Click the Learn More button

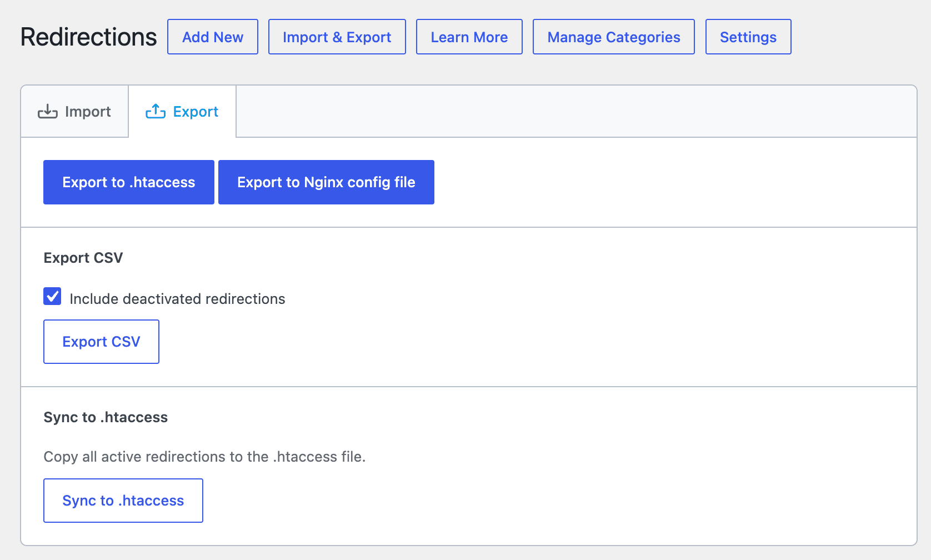tap(469, 37)
